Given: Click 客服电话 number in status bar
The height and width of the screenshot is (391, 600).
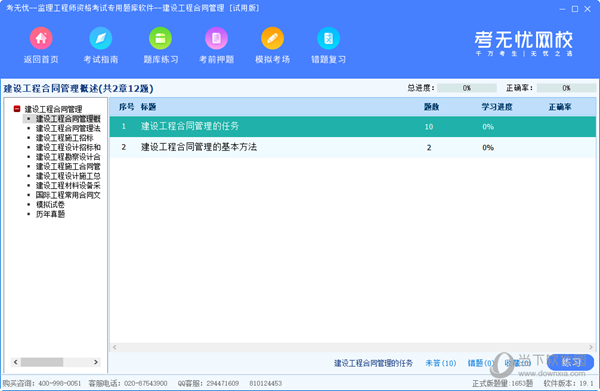Looking at the screenshot, I should pyautogui.click(x=146, y=383).
